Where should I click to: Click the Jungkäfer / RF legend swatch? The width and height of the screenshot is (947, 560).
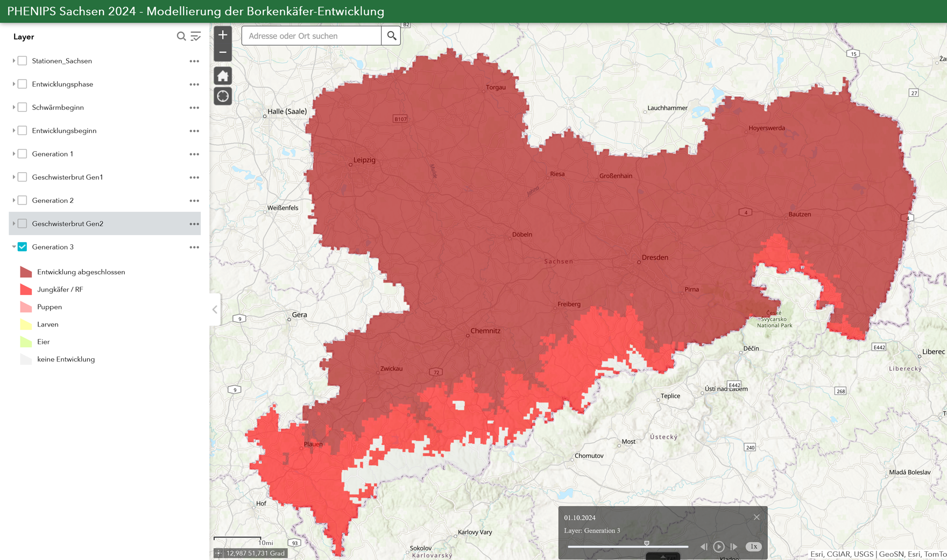pyautogui.click(x=26, y=289)
